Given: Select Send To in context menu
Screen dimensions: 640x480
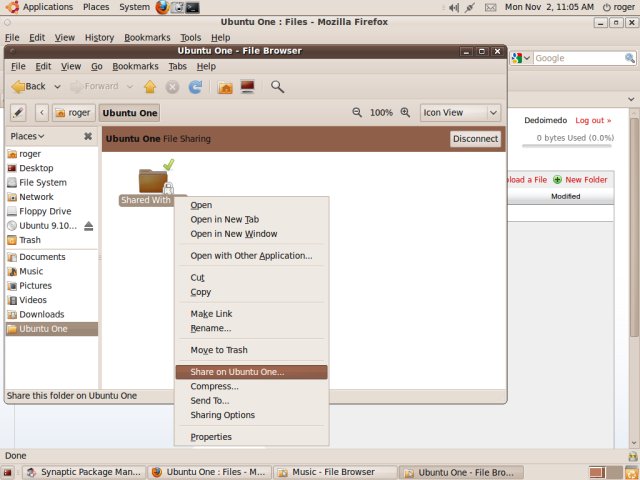Looking at the screenshot, I should [251, 400].
